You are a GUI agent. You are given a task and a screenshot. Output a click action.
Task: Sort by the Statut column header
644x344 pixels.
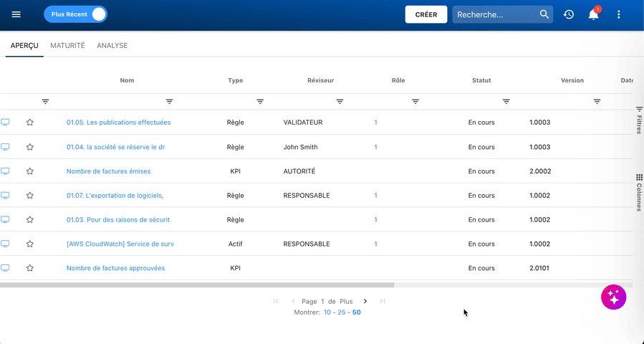pyautogui.click(x=481, y=80)
